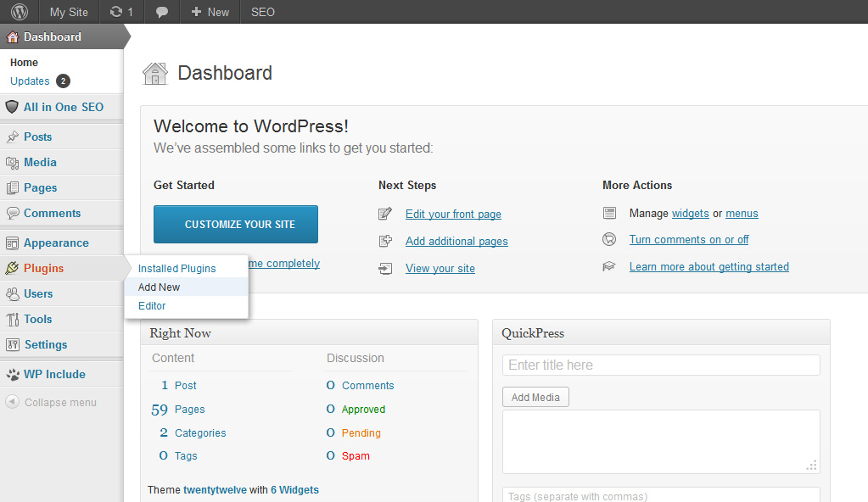
Task: Select Add New from Plugins submenu
Action: 160,287
